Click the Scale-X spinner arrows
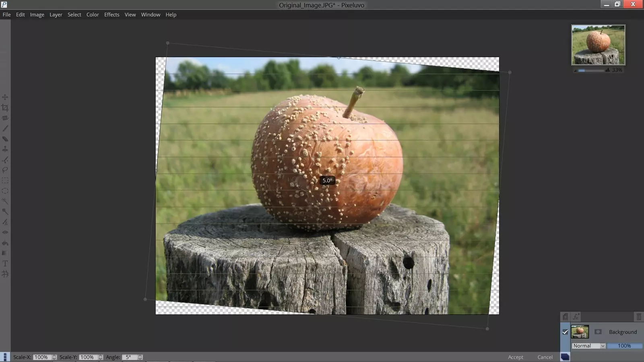The width and height of the screenshot is (644, 362). coord(54,357)
